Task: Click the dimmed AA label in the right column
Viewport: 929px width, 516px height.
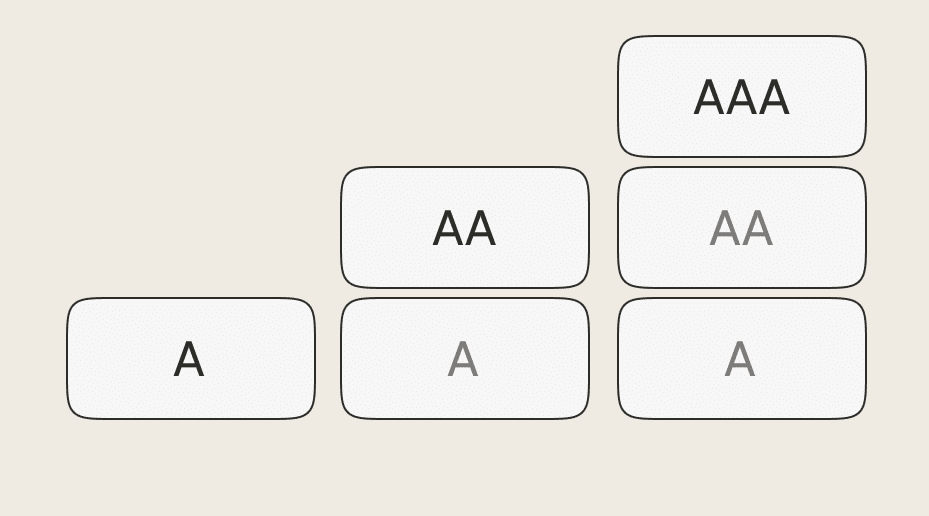Action: pos(741,229)
